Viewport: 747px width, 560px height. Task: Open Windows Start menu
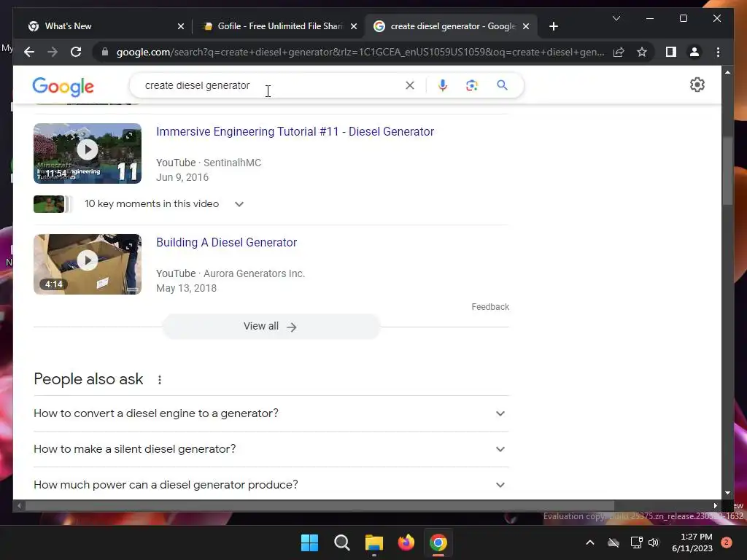click(x=309, y=542)
